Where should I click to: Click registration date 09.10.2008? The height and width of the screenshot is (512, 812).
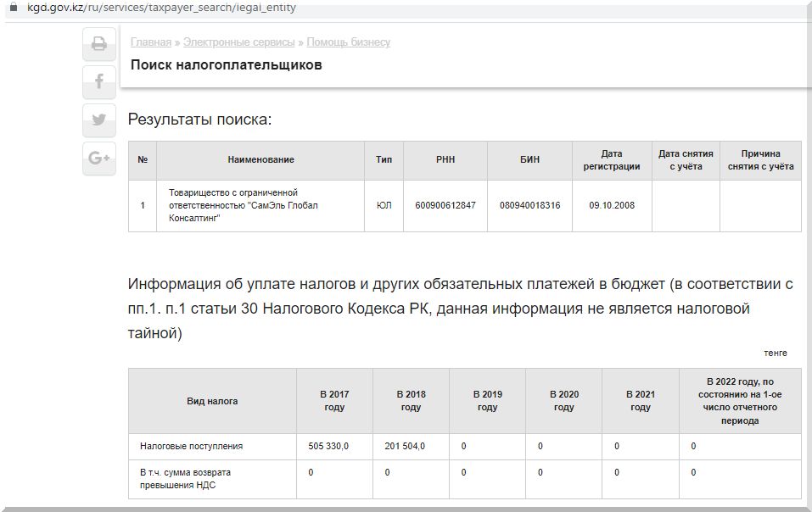pos(612,205)
